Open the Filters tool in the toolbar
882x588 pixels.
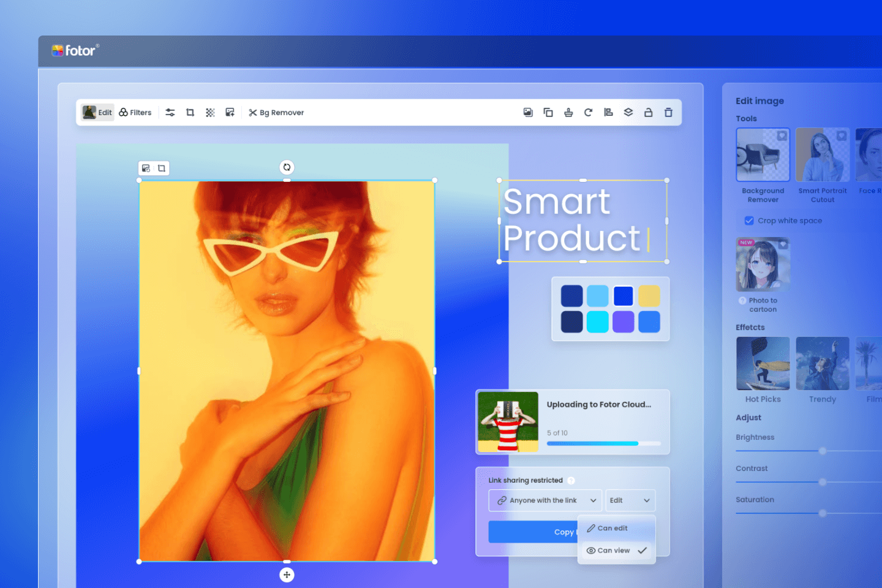(x=135, y=113)
